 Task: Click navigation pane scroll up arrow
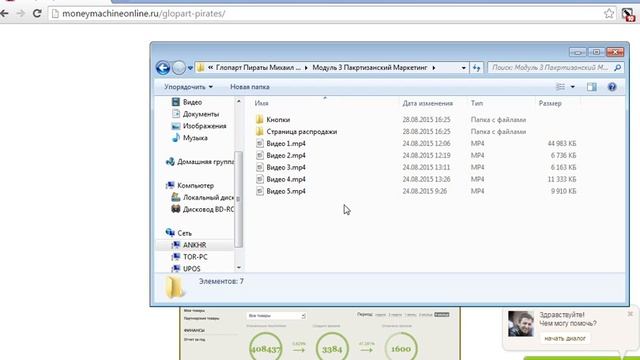coord(239,101)
